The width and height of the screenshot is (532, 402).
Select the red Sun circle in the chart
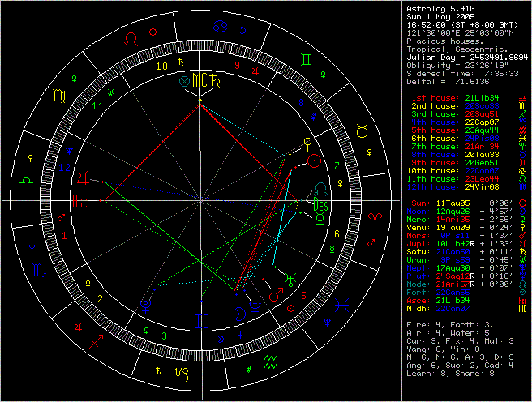(x=315, y=162)
